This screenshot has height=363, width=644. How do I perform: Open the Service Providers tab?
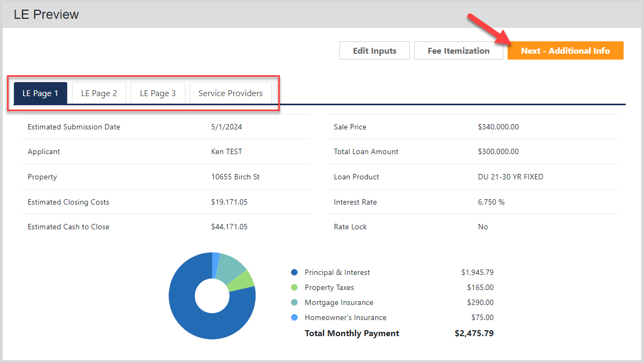[230, 93]
